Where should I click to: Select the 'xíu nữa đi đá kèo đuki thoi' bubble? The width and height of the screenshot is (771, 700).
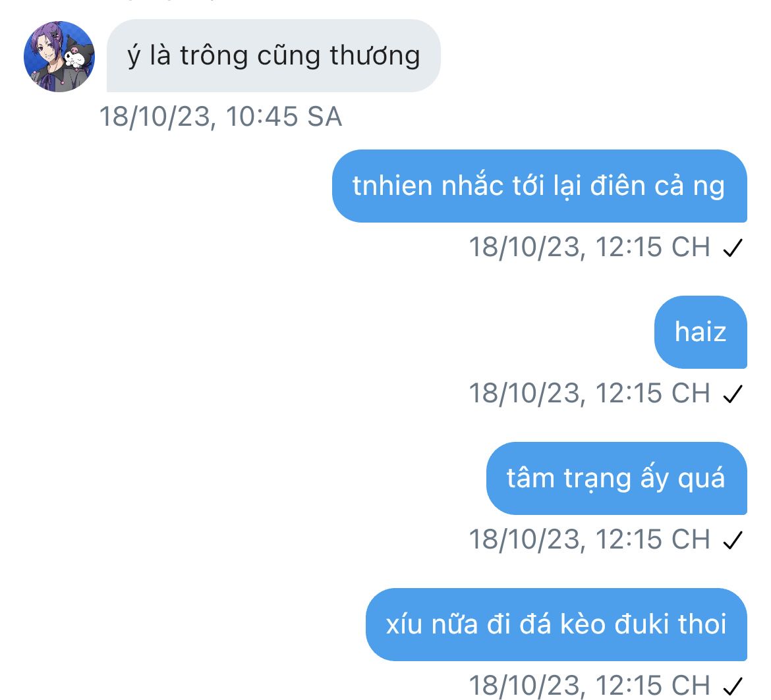coord(556,624)
